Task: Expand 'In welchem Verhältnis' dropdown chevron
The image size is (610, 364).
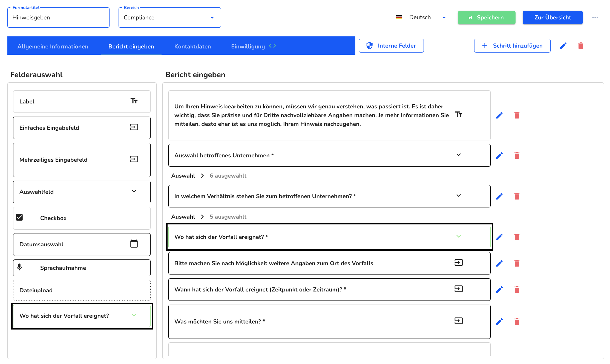Action: pyautogui.click(x=459, y=195)
